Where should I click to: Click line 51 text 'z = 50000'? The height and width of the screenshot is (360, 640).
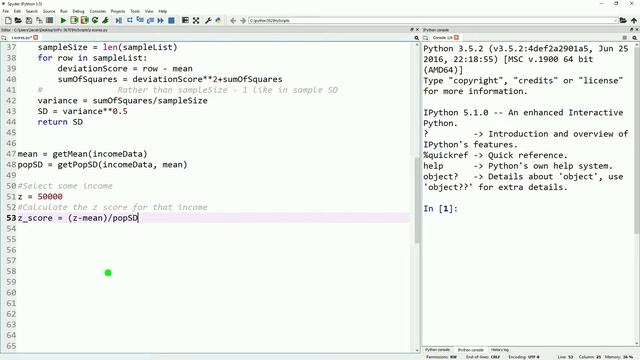[40, 197]
